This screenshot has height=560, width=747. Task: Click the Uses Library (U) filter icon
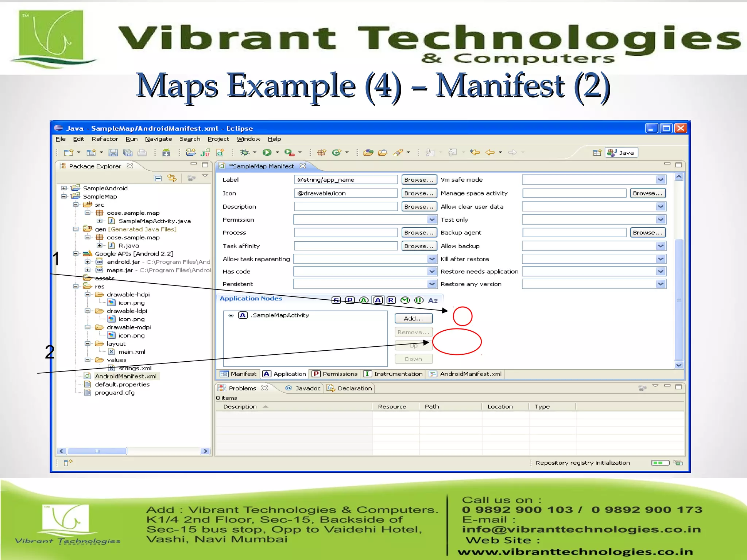[419, 300]
